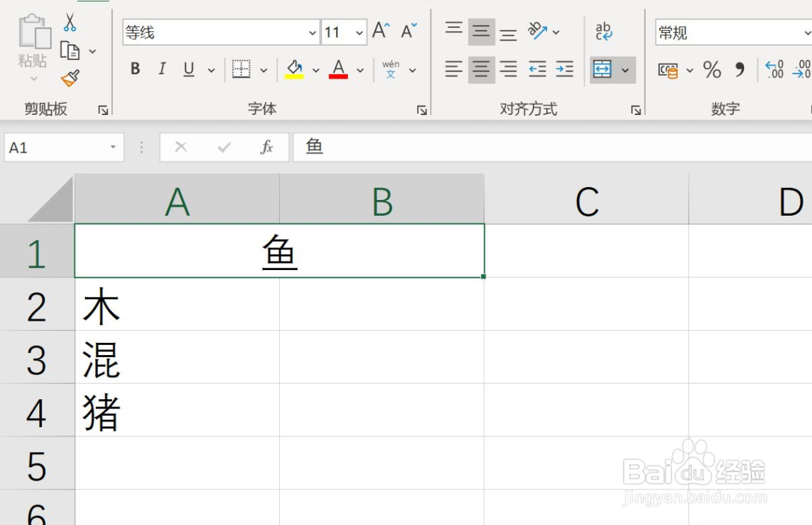Open the Alignment group dialog launcher

(x=636, y=109)
